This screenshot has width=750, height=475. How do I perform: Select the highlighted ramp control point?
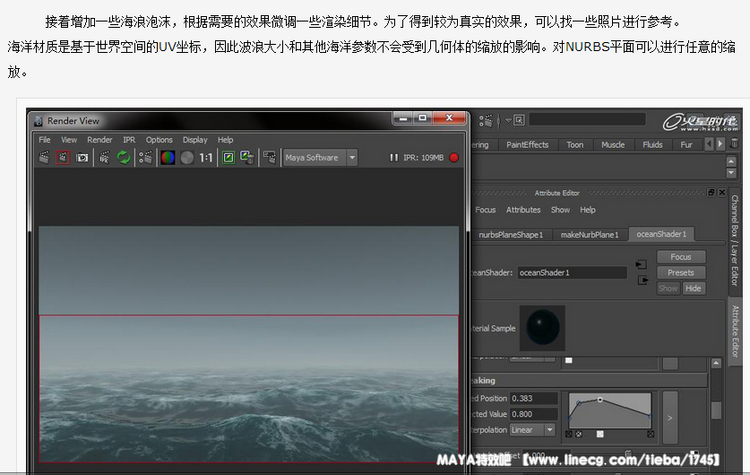[x=600, y=399]
